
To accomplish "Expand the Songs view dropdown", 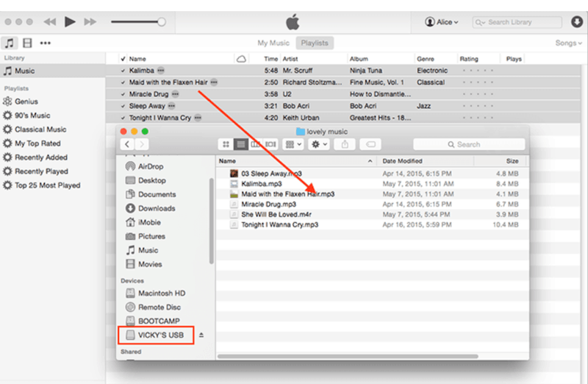I will 569,43.
